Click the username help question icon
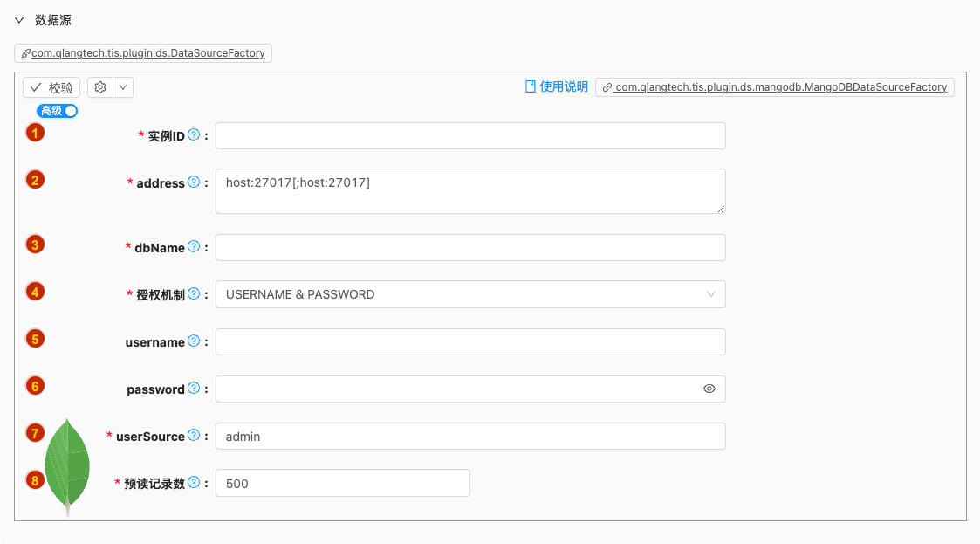The image size is (980, 544). tap(194, 341)
